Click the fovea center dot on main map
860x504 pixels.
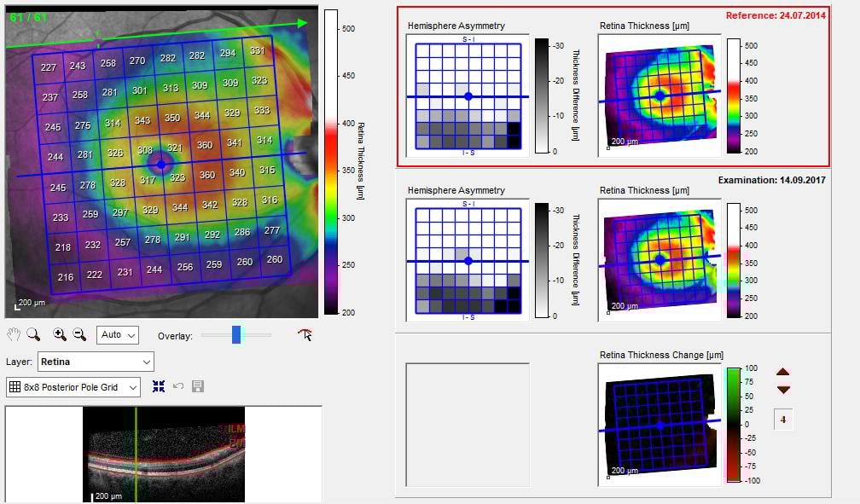(160, 162)
